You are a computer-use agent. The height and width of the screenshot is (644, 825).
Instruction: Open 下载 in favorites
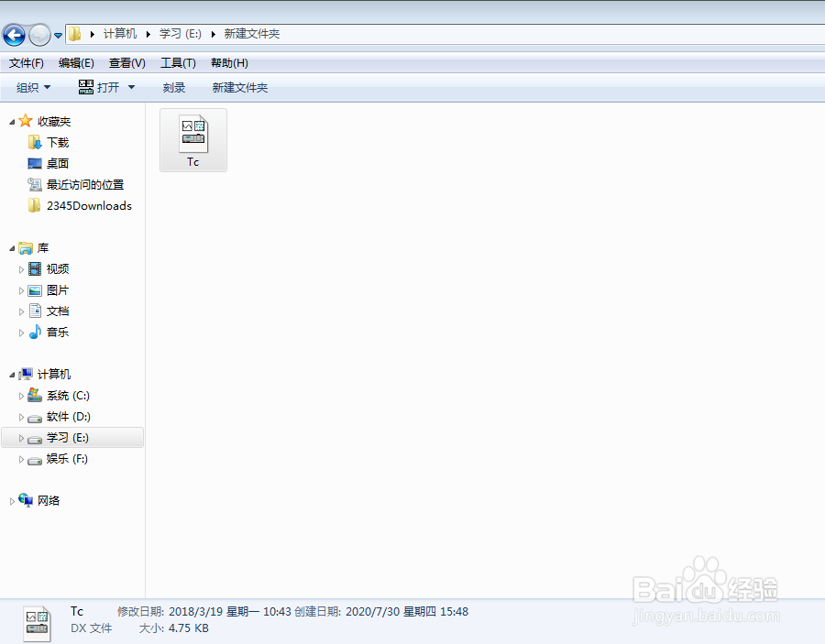(58, 143)
